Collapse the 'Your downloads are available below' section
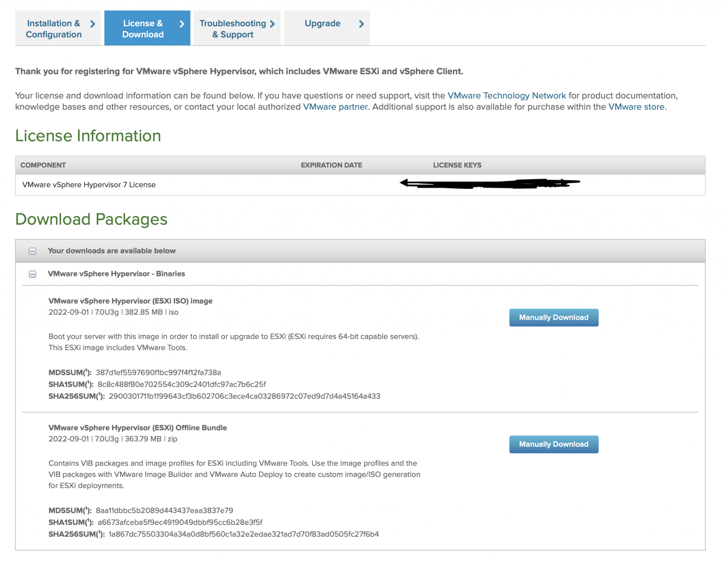The height and width of the screenshot is (563, 728). click(x=33, y=251)
